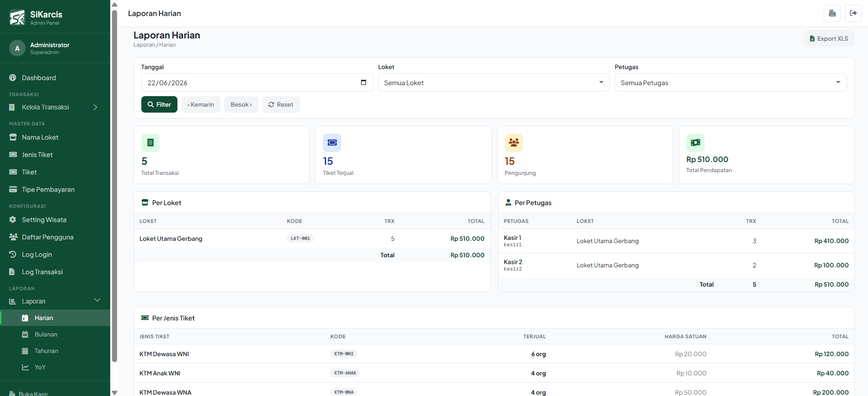This screenshot has height=396, width=868.
Task: Click the Daftar Pengguna users icon
Action: pyautogui.click(x=13, y=237)
